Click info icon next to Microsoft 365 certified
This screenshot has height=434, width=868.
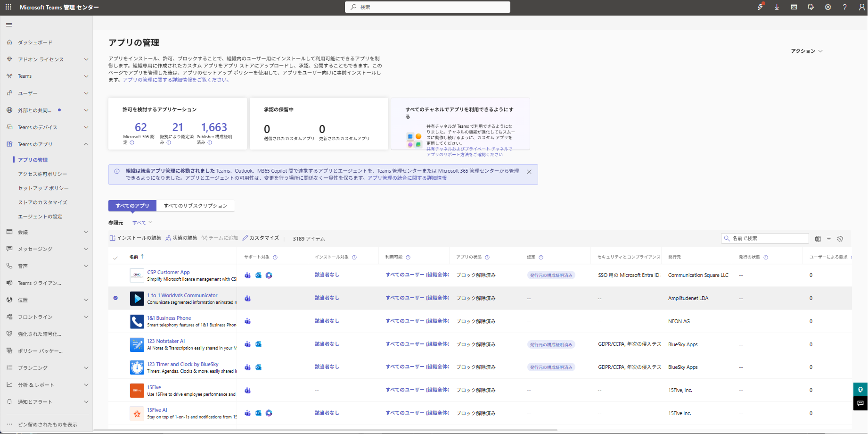(132, 142)
